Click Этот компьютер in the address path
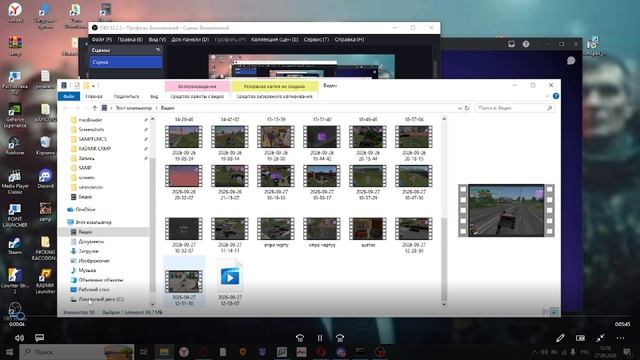The image size is (640, 360). coord(133,108)
